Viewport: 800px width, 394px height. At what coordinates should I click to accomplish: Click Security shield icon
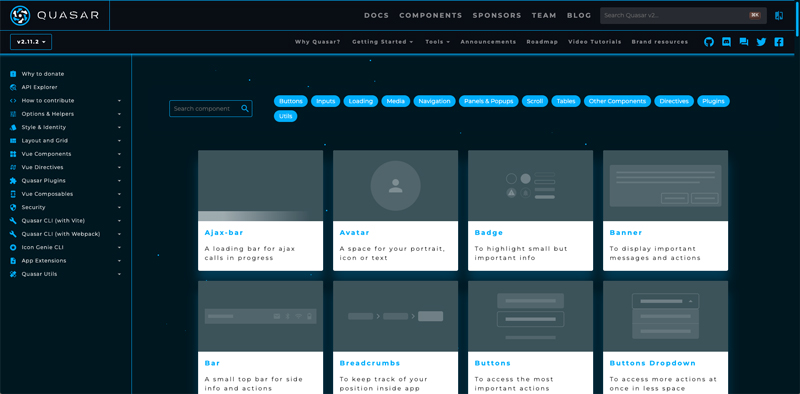tap(13, 207)
